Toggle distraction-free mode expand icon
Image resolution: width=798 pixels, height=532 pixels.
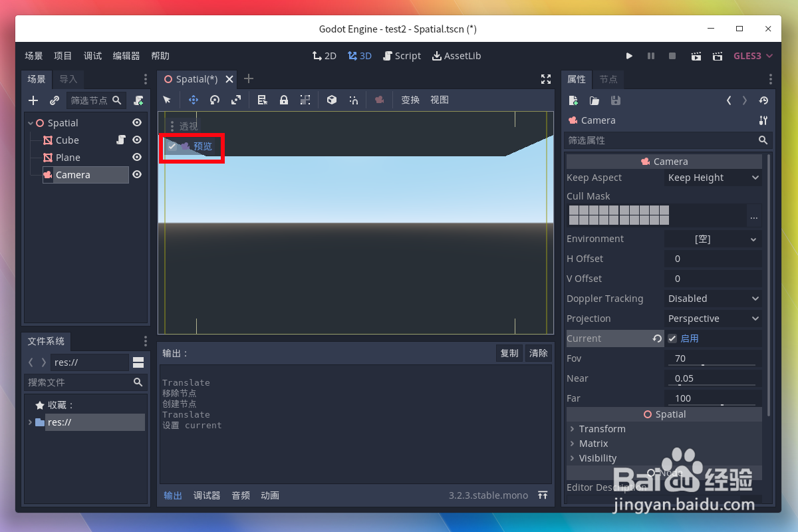546,79
